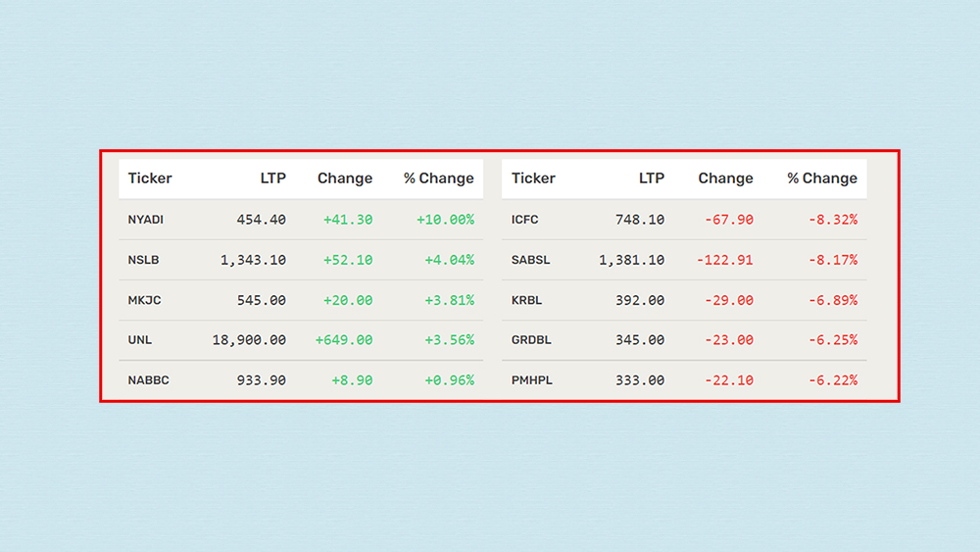Select the NABBC ticker
This screenshot has width=980, height=552.
point(148,380)
